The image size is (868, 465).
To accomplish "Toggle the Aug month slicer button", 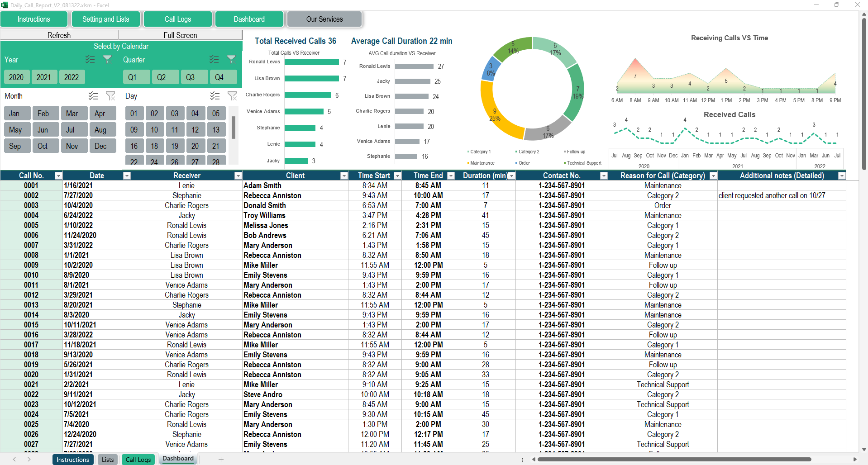I will coord(100,130).
